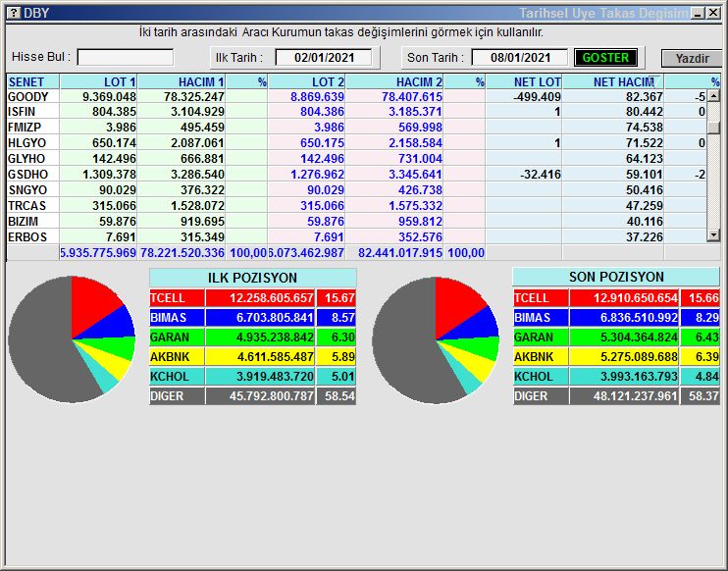
Task: Click the GSDHO net lot -32.416 cell
Action: tap(524, 175)
